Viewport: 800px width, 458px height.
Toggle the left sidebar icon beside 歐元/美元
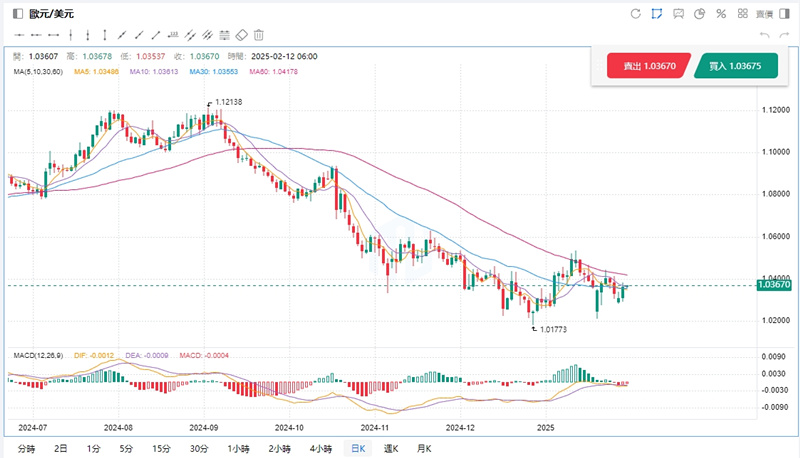point(17,14)
